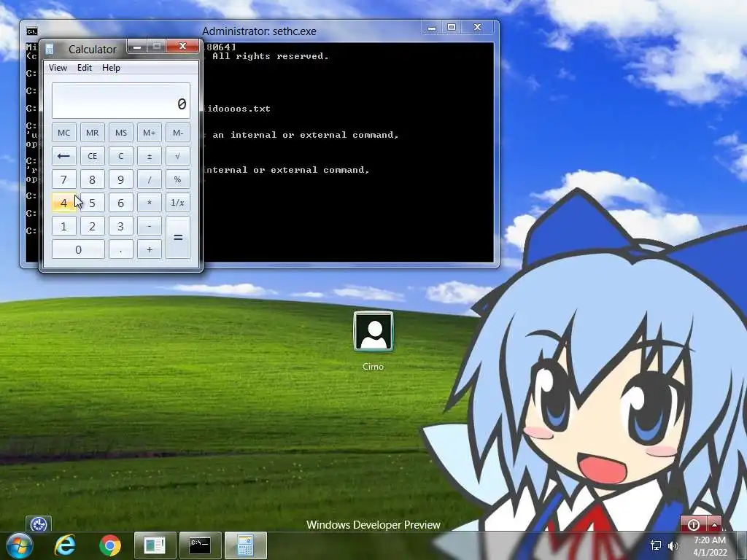Click the number 0 key
This screenshot has width=747, height=560.
point(78,249)
